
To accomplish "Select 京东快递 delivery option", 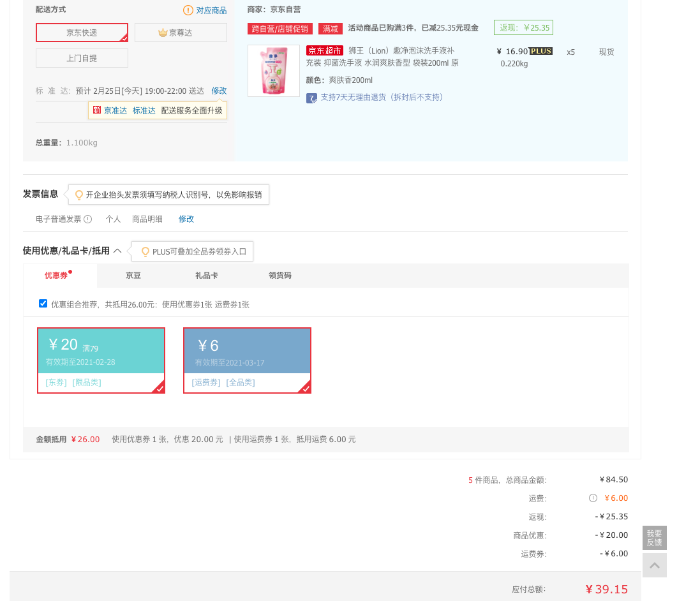I will tap(82, 33).
